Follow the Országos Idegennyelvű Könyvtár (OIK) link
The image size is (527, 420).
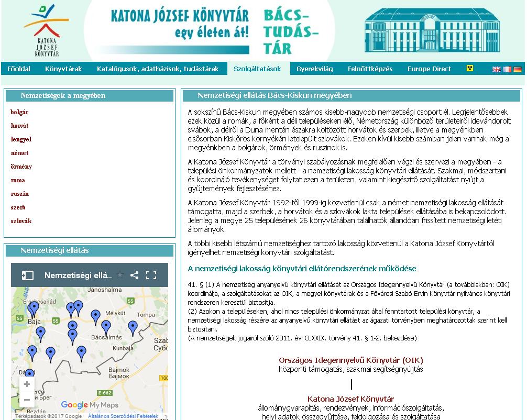[x=351, y=360]
